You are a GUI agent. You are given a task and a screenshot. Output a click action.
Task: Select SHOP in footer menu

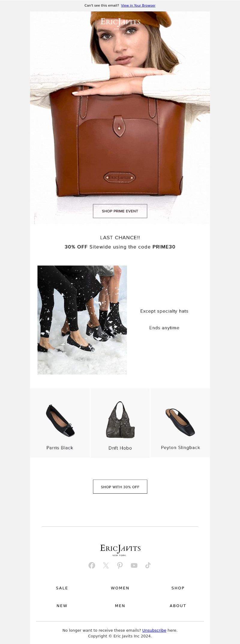pyautogui.click(x=178, y=588)
